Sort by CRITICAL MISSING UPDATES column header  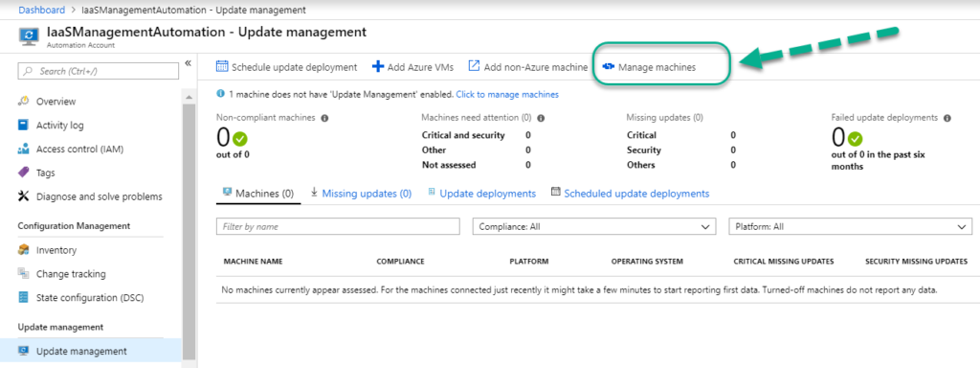coord(784,262)
